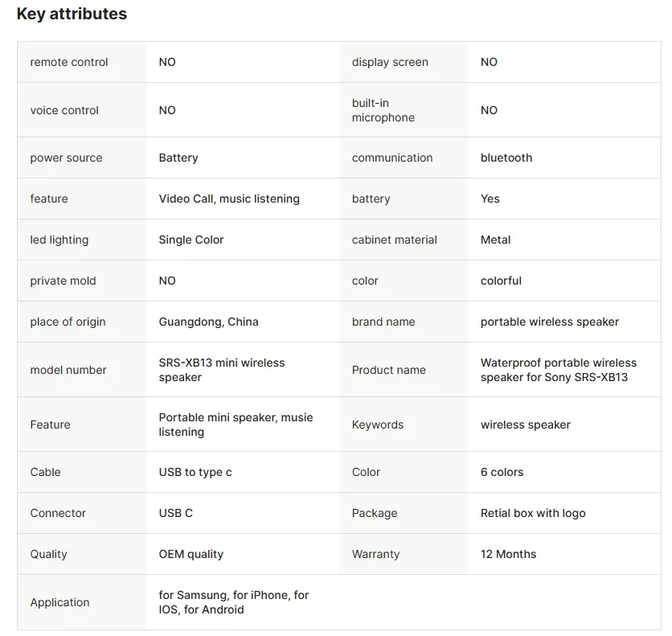Select the "Video Call, music listening" value
This screenshot has height=636, width=672.
coord(229,199)
